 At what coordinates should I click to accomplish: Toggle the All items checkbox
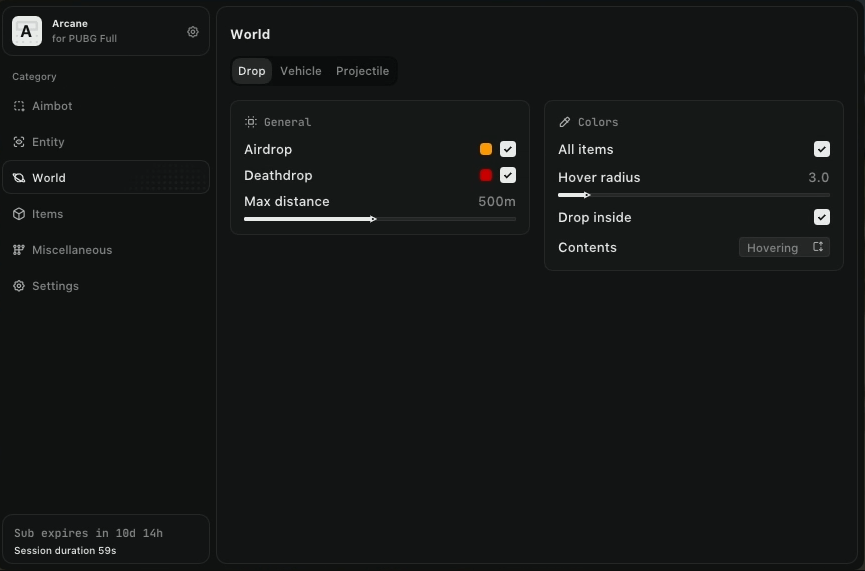822,149
